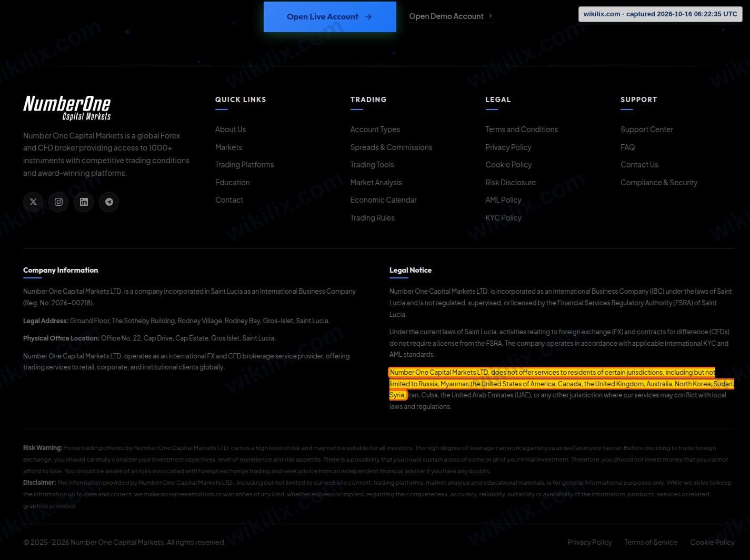
Task: Open the Account Types link
Action: click(375, 129)
